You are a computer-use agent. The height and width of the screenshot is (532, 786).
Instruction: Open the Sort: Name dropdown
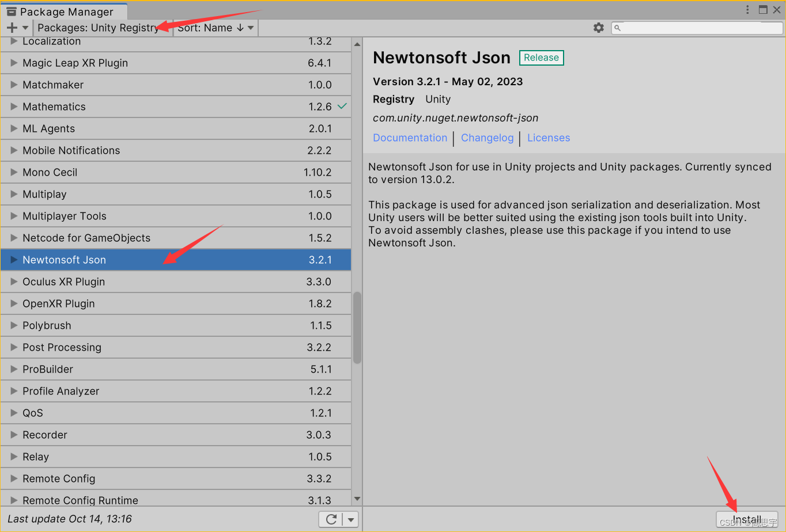click(x=216, y=28)
